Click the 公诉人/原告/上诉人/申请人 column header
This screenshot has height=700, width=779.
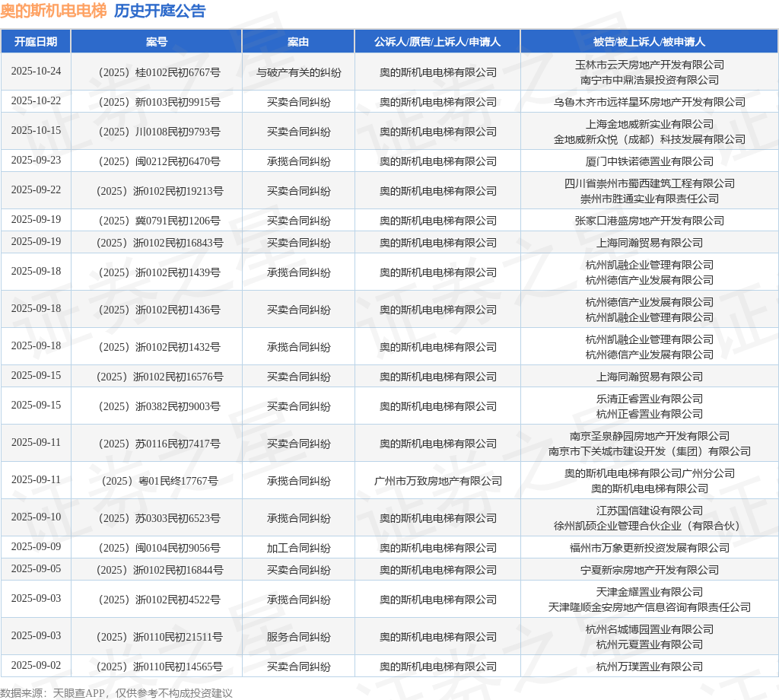tap(437, 42)
